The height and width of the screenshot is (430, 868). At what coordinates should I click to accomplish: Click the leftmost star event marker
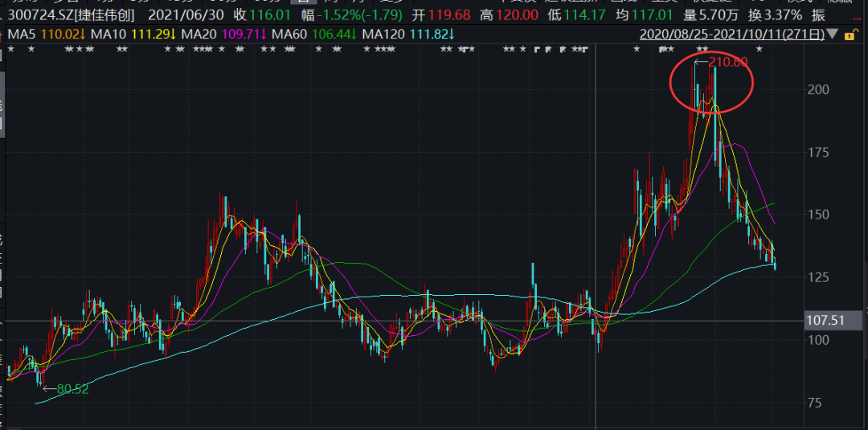tap(12, 50)
